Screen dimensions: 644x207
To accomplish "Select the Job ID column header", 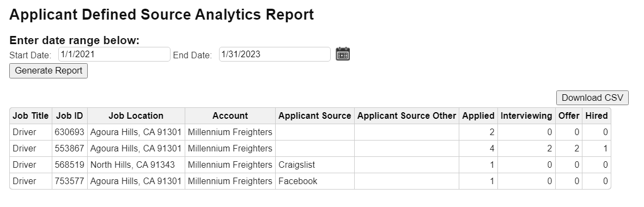I will [x=70, y=116].
